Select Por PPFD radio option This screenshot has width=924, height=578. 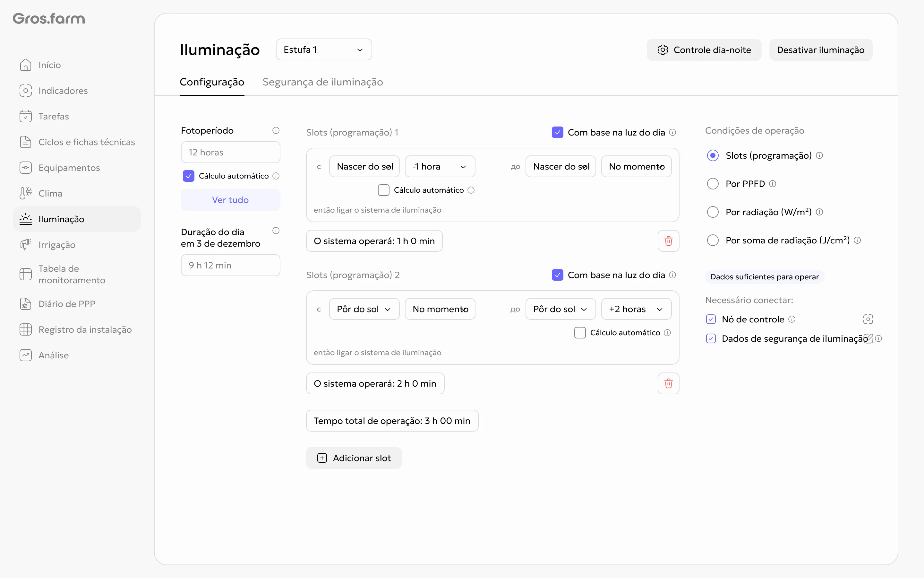pos(713,184)
